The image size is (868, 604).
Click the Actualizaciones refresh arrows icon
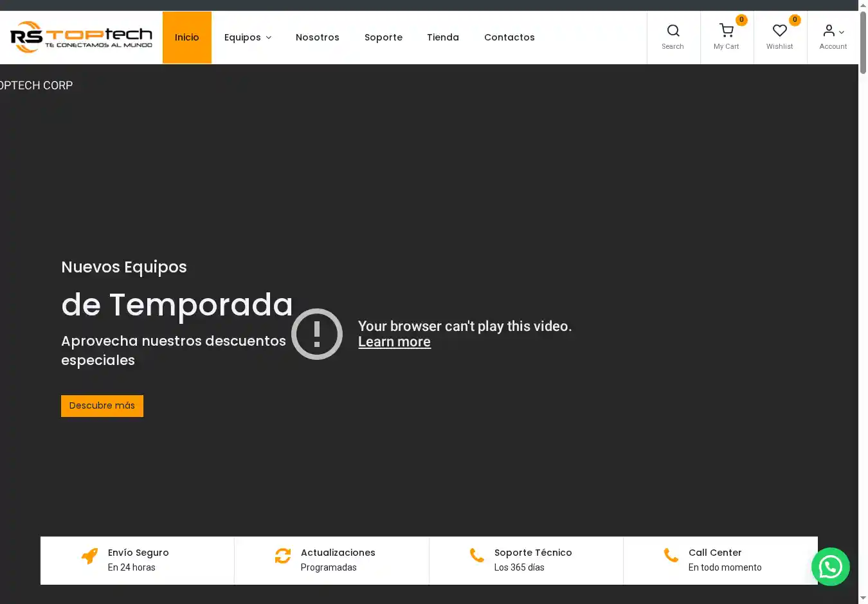click(x=283, y=556)
